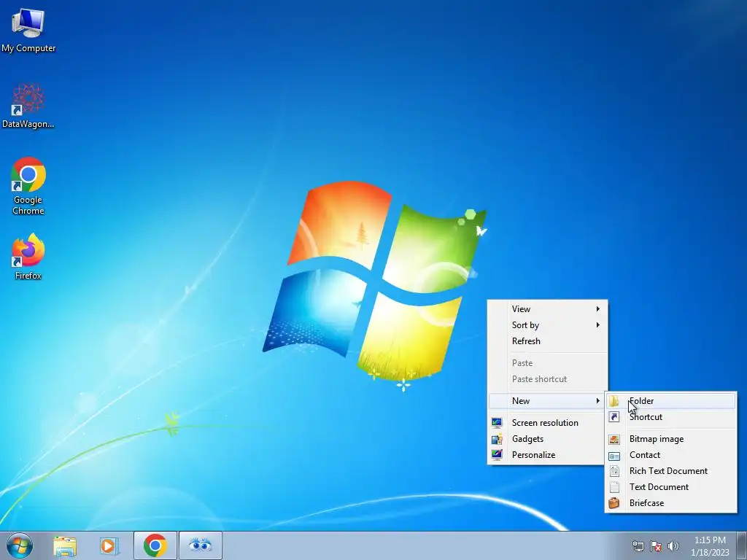Select the Firefox desktop shortcut

click(x=28, y=256)
